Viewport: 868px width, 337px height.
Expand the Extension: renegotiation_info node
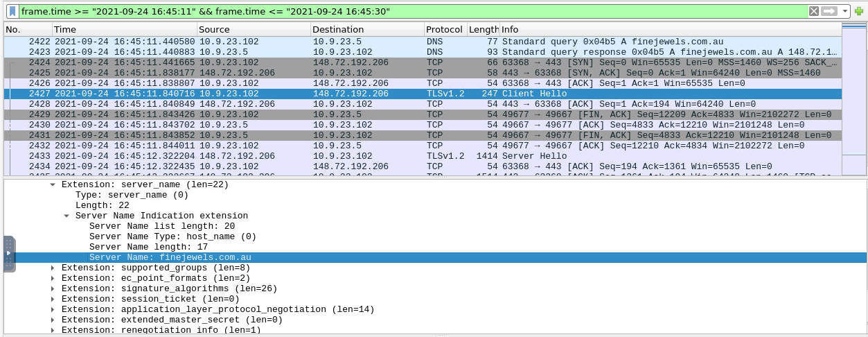coord(53,330)
